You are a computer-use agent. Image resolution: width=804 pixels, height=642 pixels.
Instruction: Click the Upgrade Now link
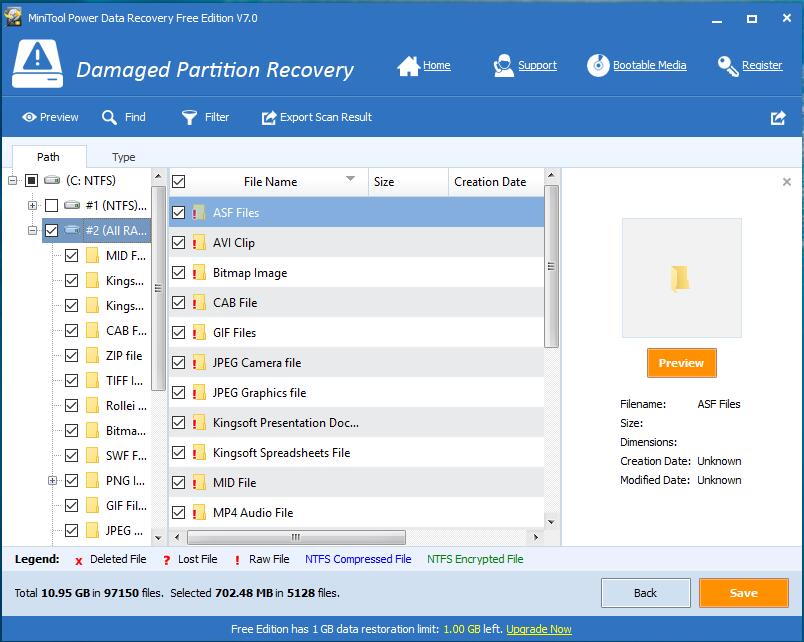[539, 629]
